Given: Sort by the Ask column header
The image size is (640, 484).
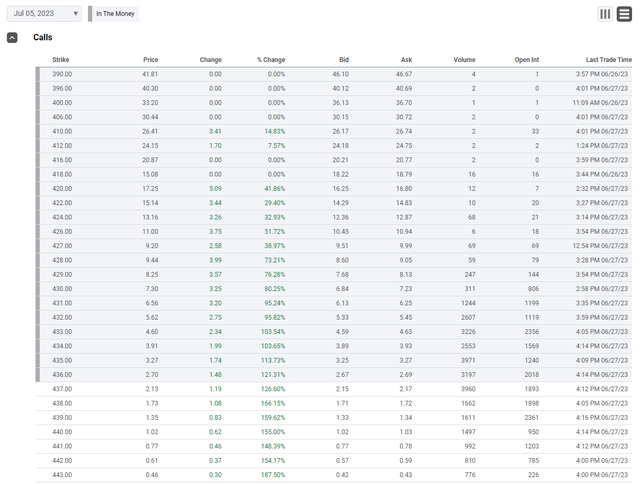Looking at the screenshot, I should [x=407, y=60].
